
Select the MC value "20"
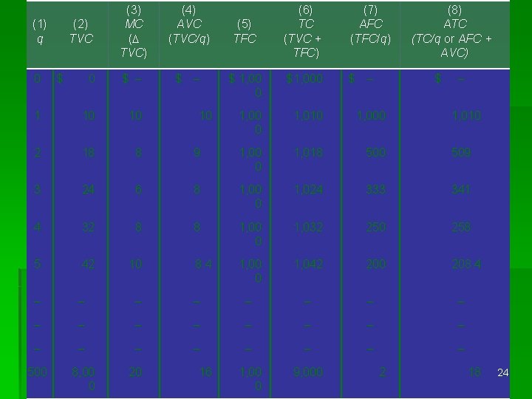135,372
